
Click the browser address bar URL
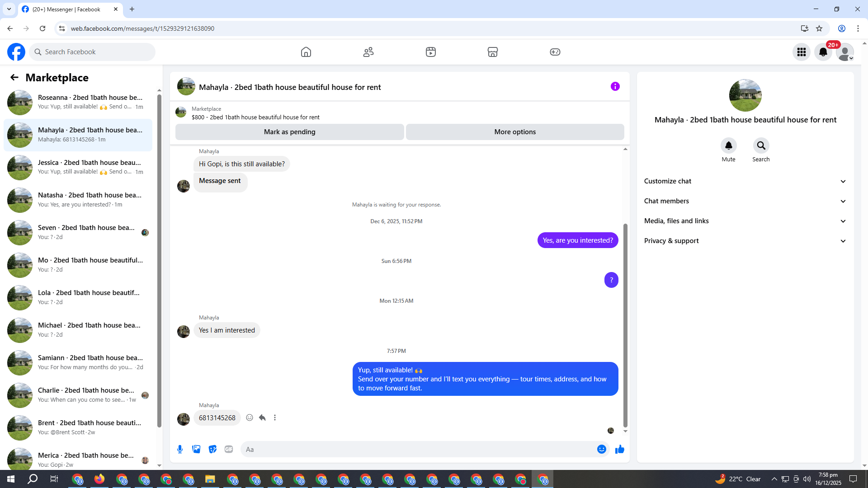tap(142, 28)
